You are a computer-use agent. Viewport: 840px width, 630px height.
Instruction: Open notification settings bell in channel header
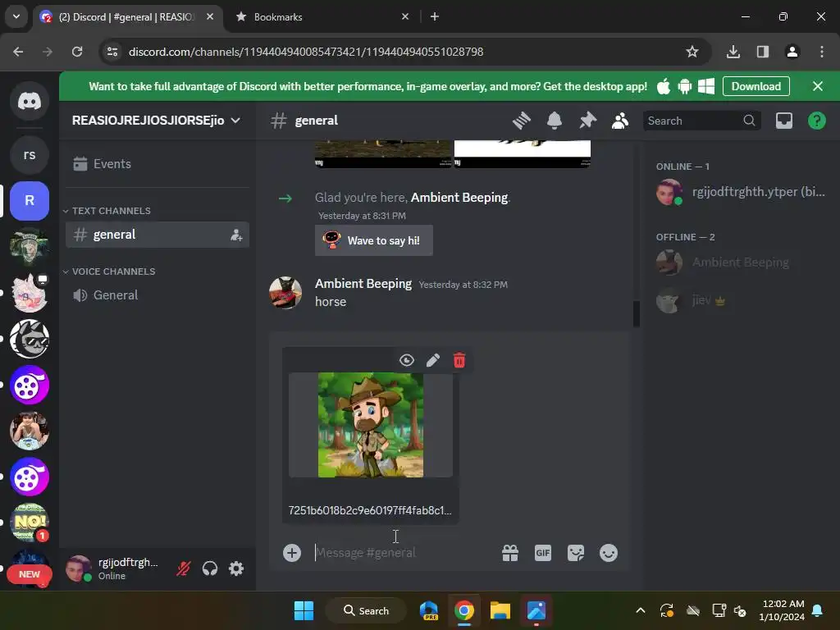coord(555,121)
